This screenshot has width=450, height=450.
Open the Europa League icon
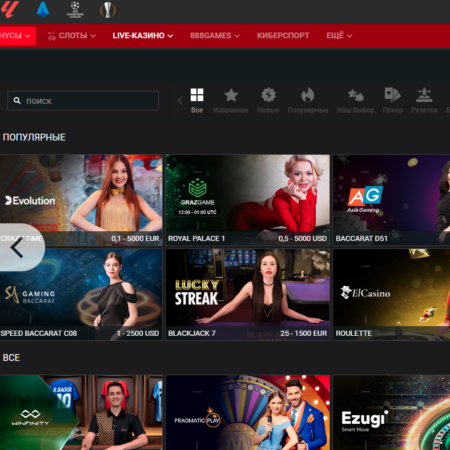[108, 10]
